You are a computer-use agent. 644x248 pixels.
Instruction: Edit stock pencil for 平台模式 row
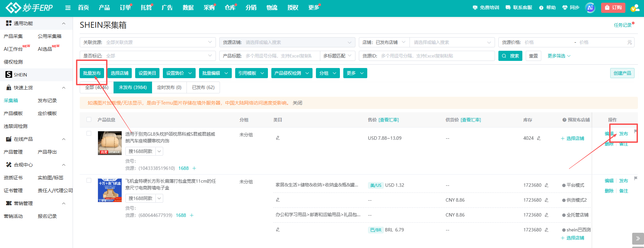(x=547, y=185)
